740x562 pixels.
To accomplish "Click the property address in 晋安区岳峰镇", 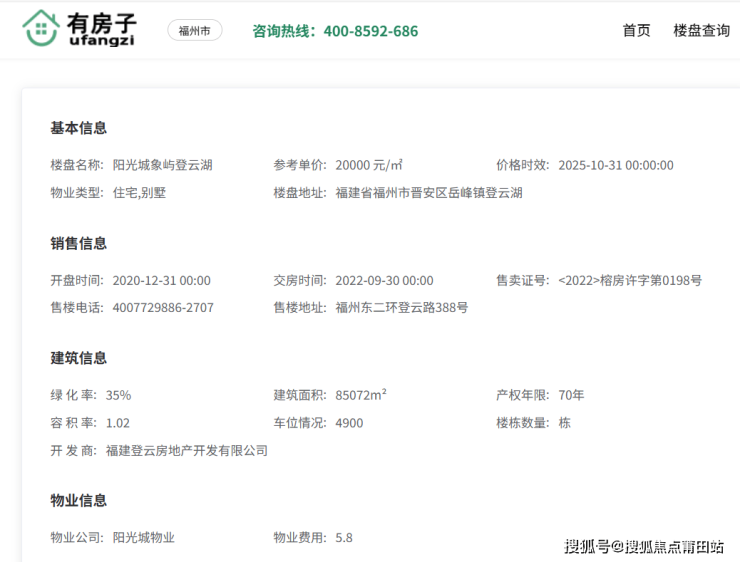I will (429, 193).
